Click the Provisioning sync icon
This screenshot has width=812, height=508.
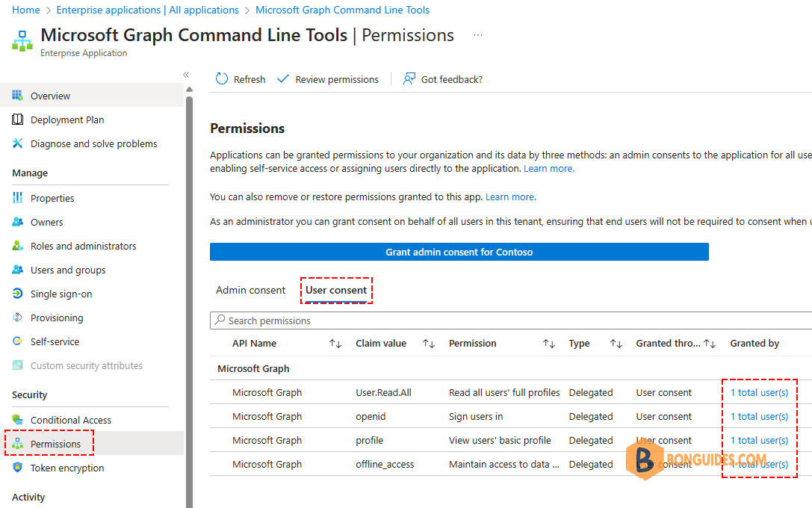17,317
